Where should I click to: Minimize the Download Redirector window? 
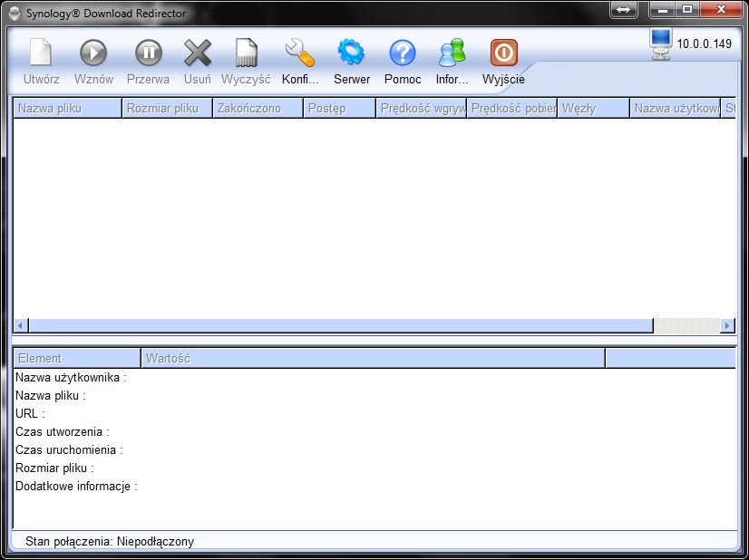coord(663,9)
